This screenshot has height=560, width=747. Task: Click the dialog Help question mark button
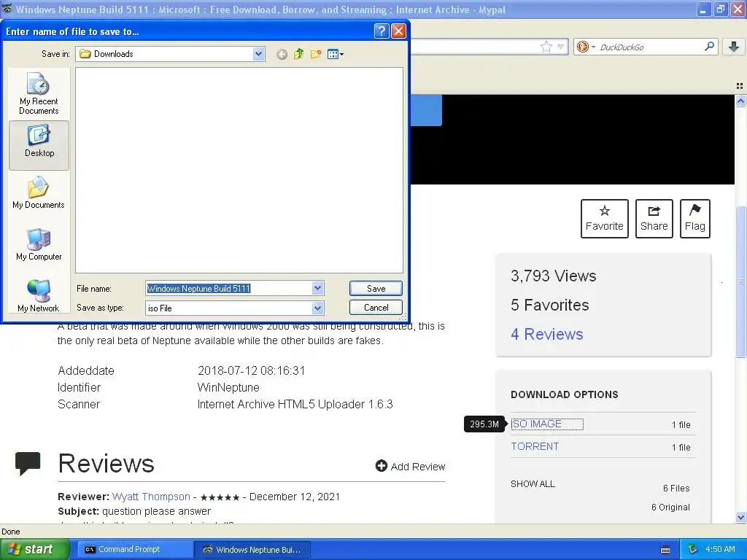coord(381,31)
